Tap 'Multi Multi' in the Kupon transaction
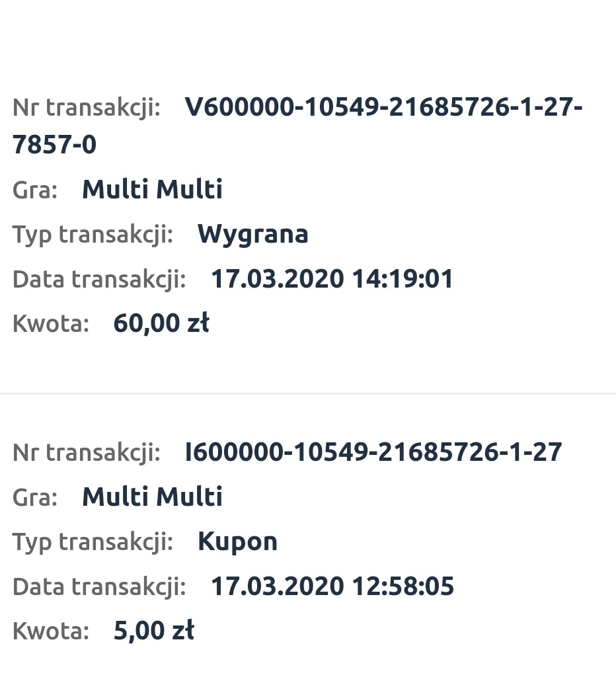This screenshot has width=616, height=683. 152,497
